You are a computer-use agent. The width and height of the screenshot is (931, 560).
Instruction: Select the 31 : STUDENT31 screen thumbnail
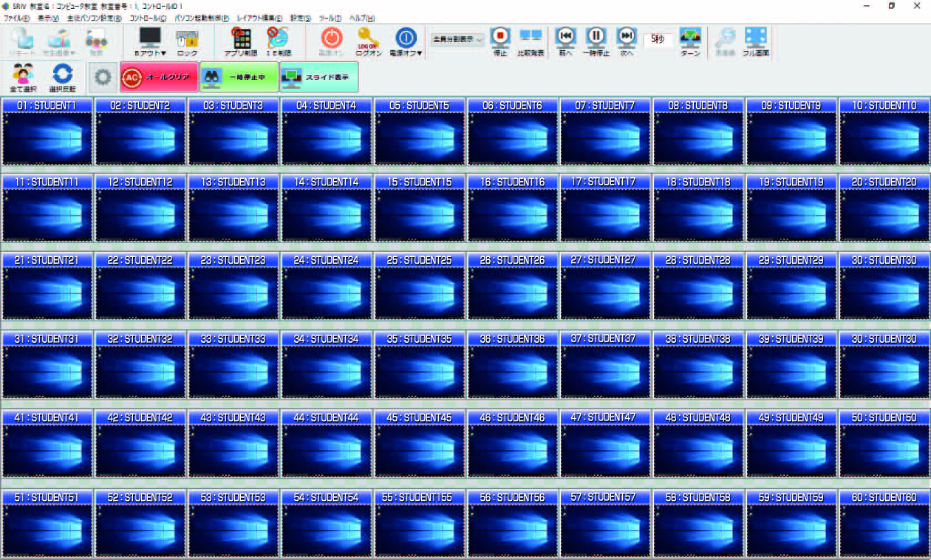pos(47,372)
